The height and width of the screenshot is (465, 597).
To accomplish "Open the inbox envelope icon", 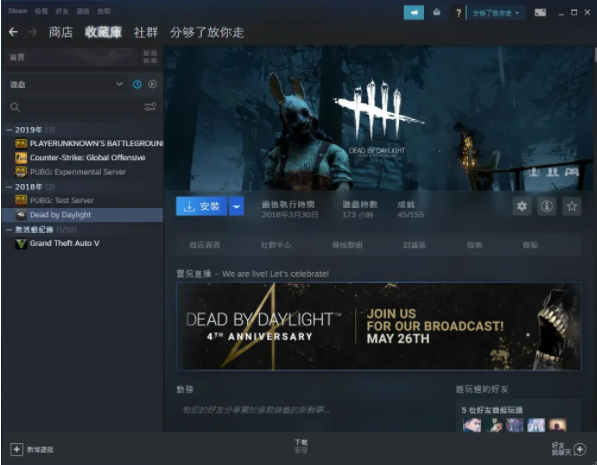I will [x=437, y=13].
